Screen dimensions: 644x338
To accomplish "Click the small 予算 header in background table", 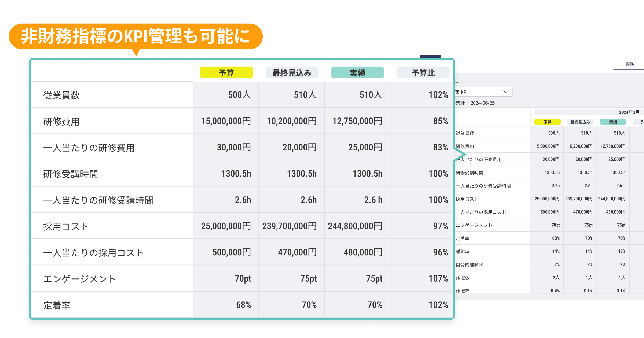I will tap(547, 122).
